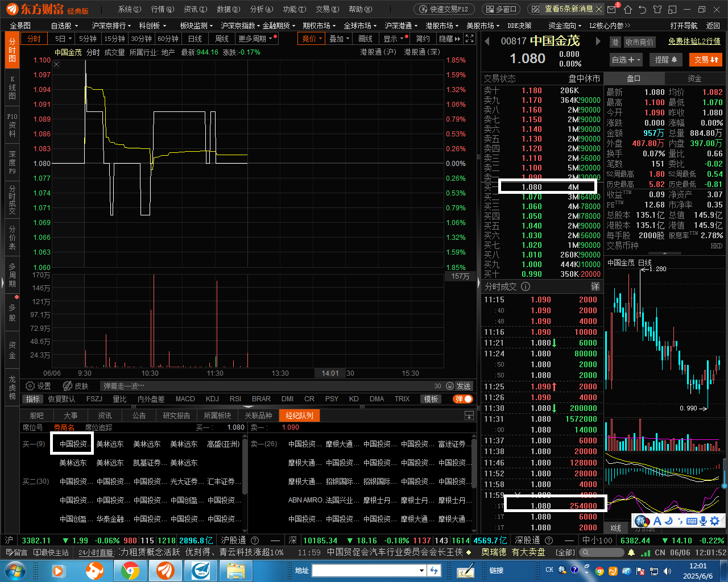The image size is (728, 582).
Task: Toggle 收市竞价 button
Action: [x=639, y=42]
